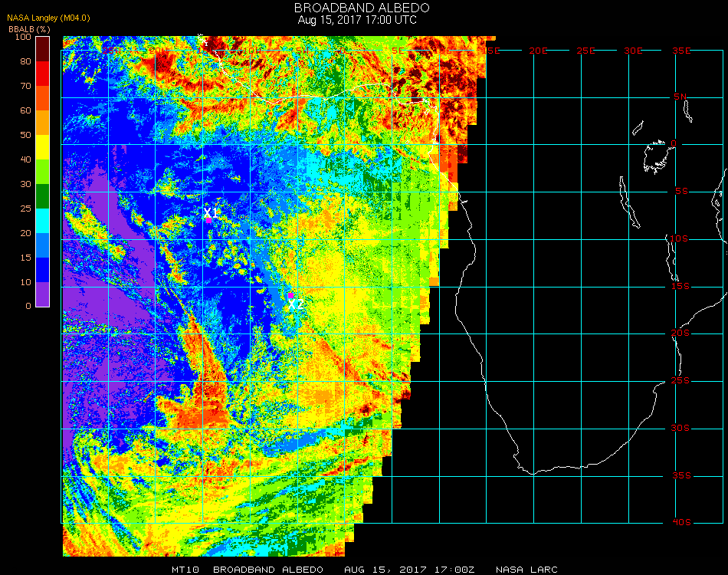Click the '5N' latitude label

[680, 97]
